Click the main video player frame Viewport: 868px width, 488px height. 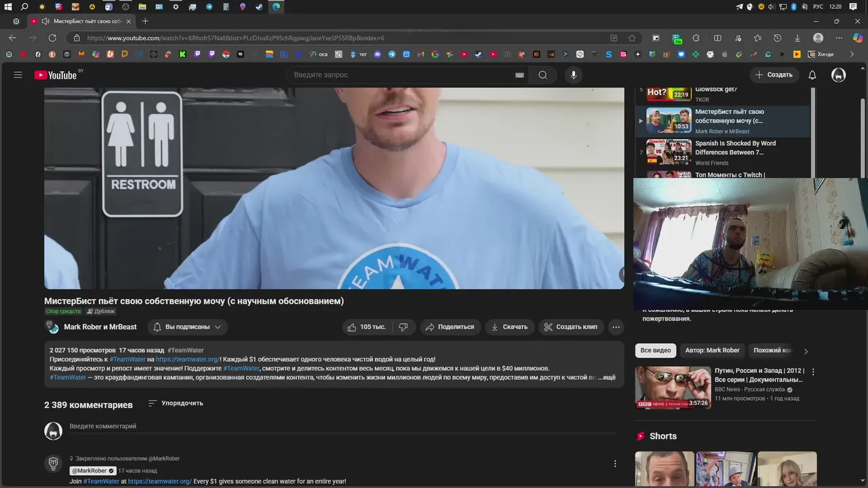pyautogui.click(x=334, y=188)
